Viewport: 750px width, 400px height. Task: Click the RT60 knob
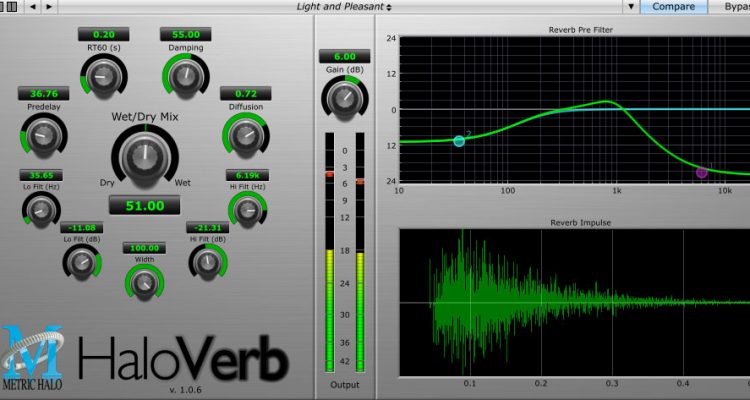(x=102, y=76)
